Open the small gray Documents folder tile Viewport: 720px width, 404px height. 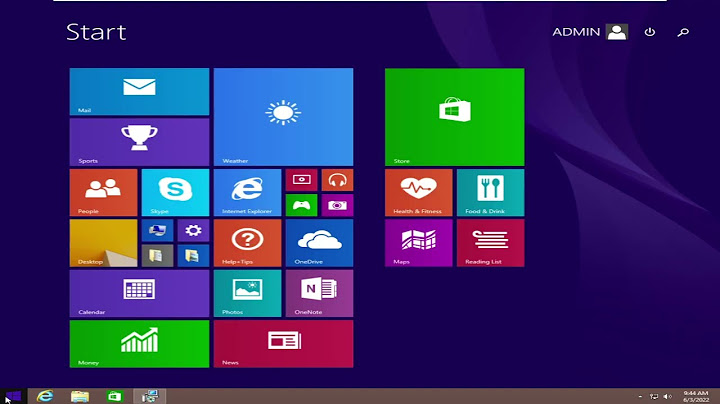click(158, 256)
